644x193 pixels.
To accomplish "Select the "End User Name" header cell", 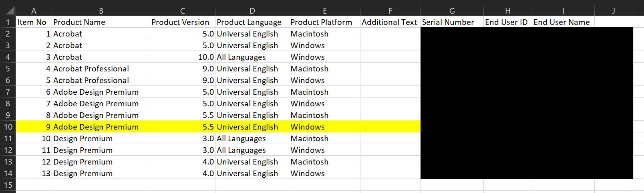I will click(x=563, y=22).
